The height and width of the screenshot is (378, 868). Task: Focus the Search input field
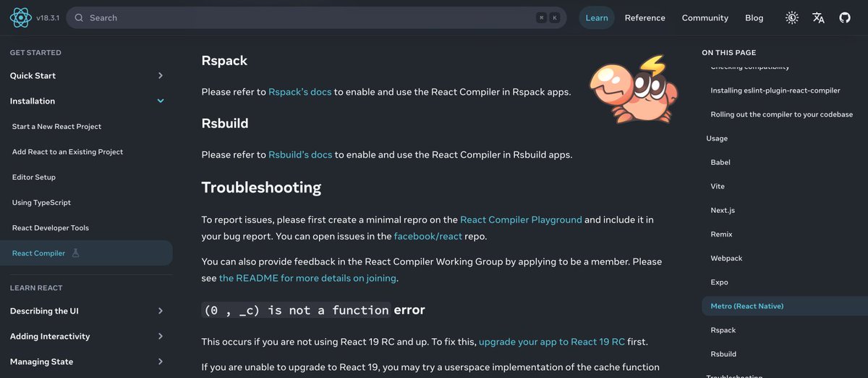316,17
